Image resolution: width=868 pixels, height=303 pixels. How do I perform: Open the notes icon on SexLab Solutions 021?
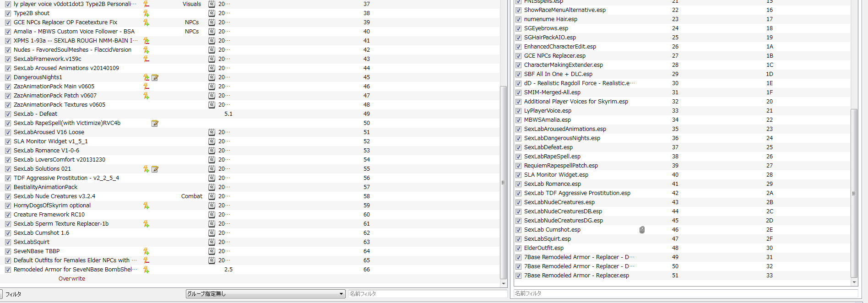[155, 169]
